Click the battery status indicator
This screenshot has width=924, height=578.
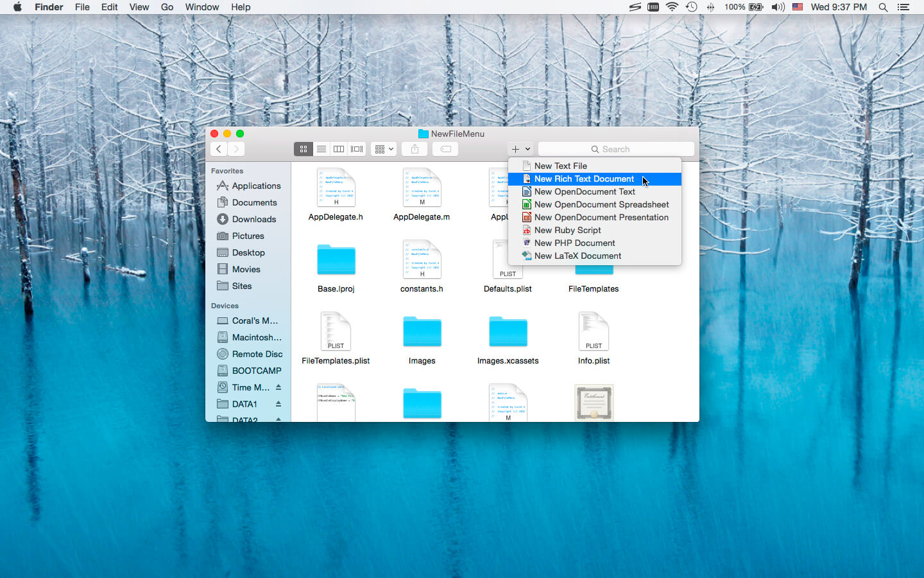pos(744,7)
